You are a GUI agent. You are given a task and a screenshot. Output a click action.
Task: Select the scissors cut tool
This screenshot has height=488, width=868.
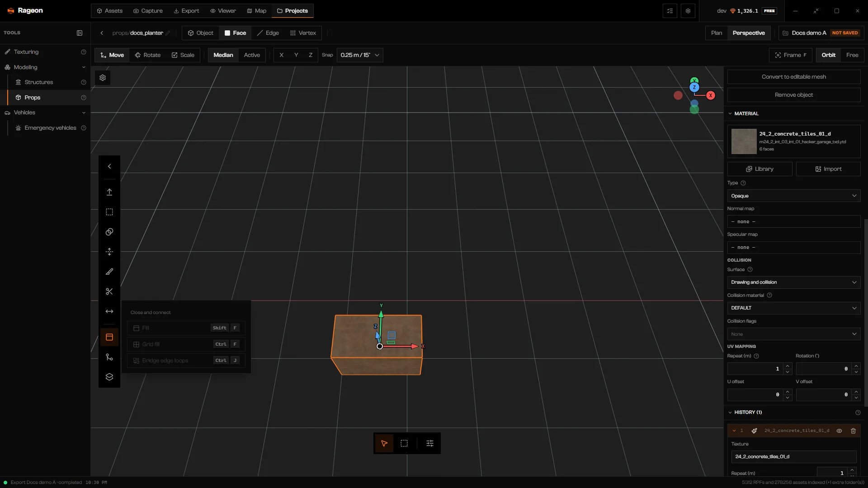point(109,291)
